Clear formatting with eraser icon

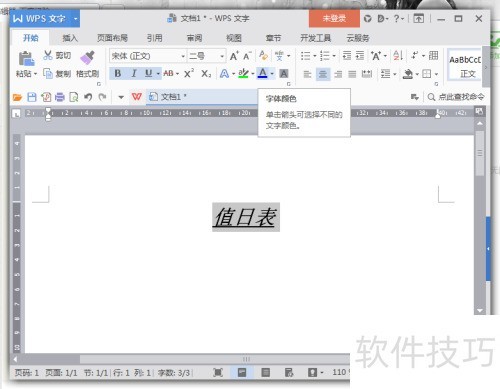tap(263, 56)
